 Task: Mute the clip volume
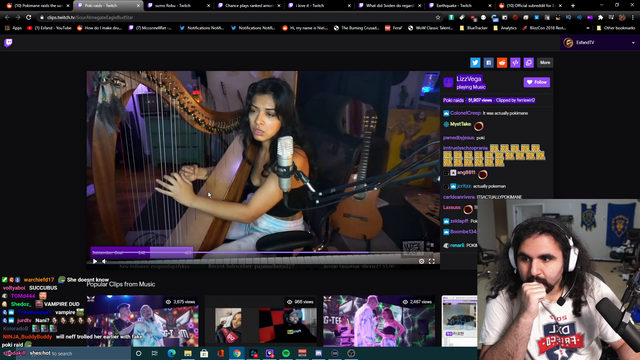[104, 261]
